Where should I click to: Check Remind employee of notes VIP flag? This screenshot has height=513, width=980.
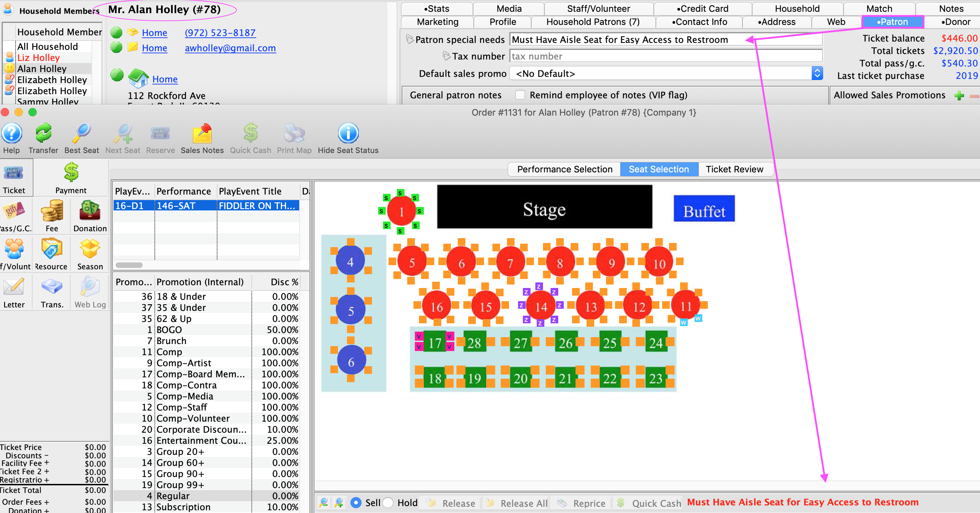click(520, 95)
